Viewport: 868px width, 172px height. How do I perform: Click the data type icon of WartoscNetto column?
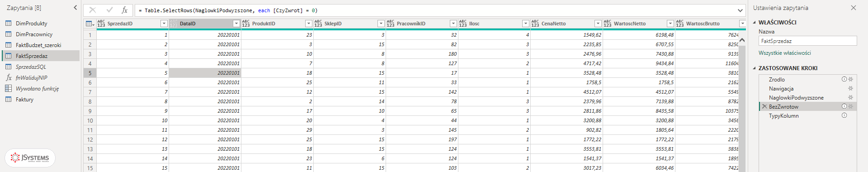pos(608,24)
